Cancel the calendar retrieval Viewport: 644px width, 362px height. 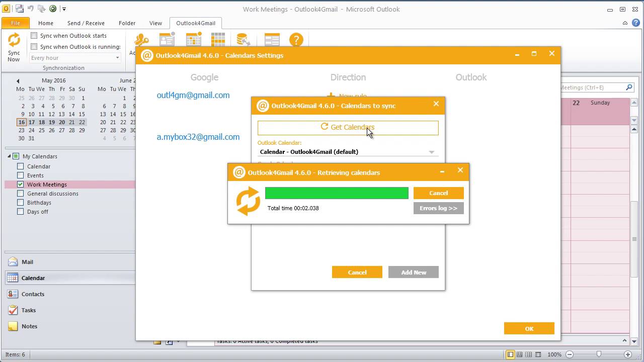(439, 193)
